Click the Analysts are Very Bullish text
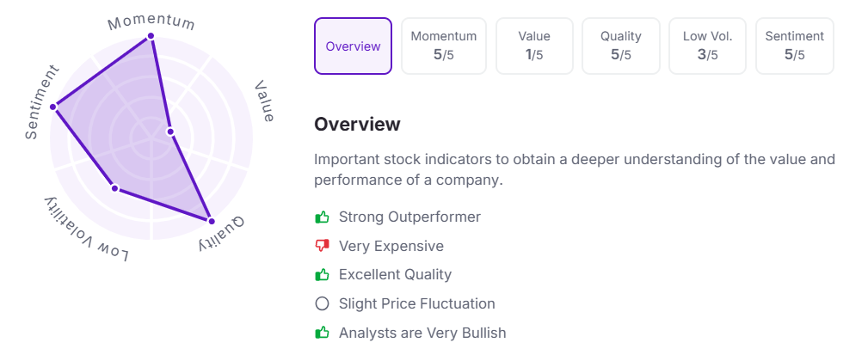This screenshot has width=868, height=361. point(422,332)
